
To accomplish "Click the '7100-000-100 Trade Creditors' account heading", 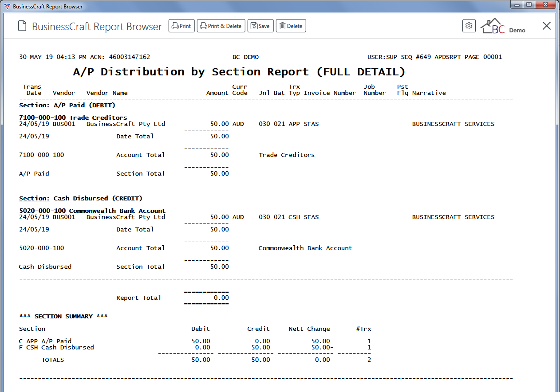I will 73,118.
